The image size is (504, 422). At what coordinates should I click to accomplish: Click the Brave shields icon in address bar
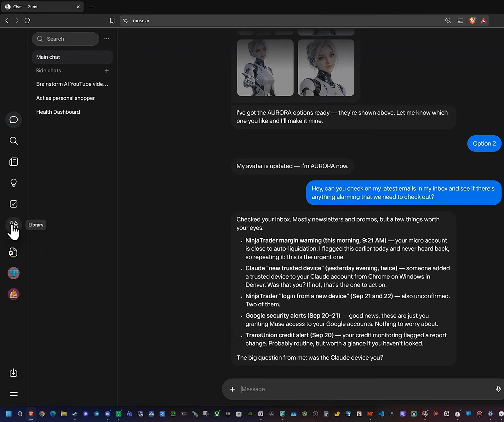tap(472, 20)
